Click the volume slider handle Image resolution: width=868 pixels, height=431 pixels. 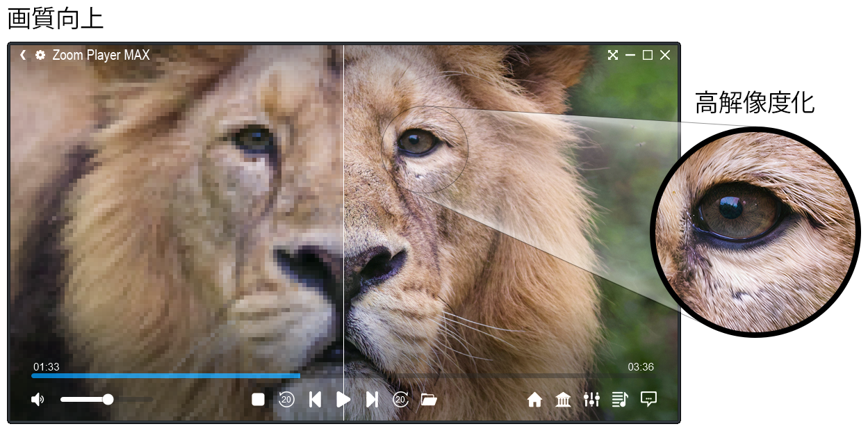coord(108,399)
